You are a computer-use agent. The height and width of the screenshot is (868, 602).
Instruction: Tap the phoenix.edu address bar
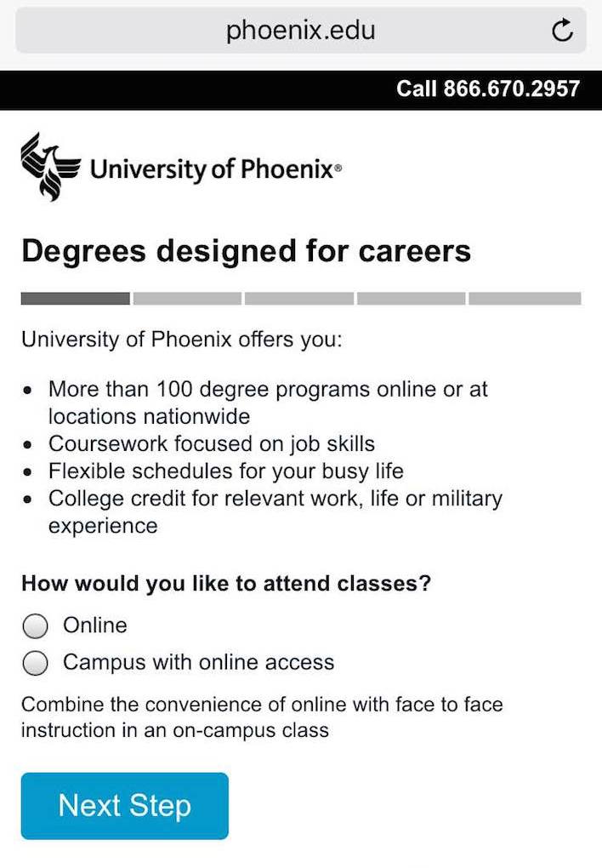pyautogui.click(x=300, y=30)
